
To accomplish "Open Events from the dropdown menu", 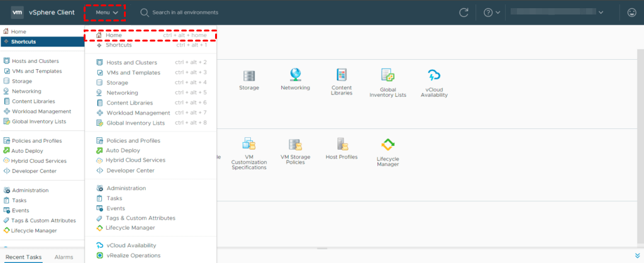I will [x=151, y=208].
